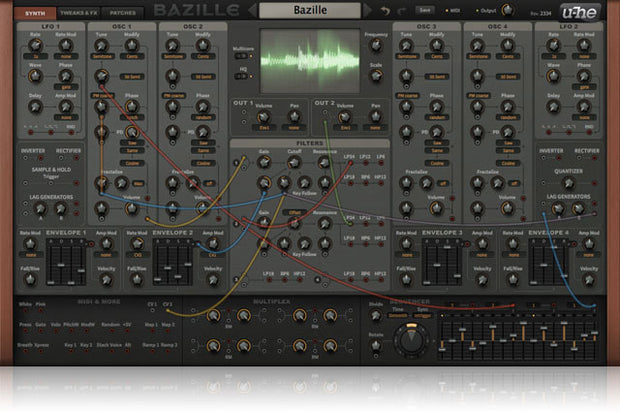Click the White noise output jack

[25, 311]
